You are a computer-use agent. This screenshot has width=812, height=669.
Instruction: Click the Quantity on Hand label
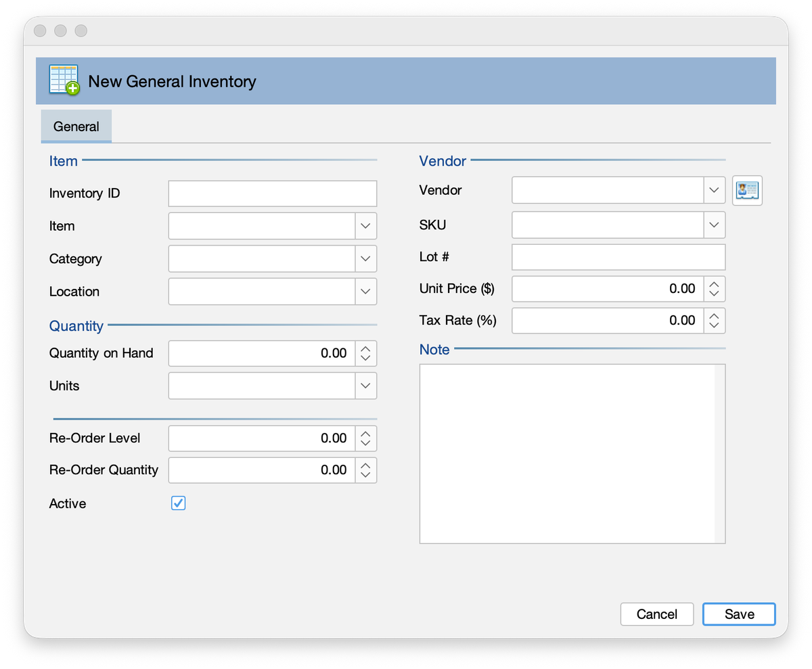coord(101,353)
